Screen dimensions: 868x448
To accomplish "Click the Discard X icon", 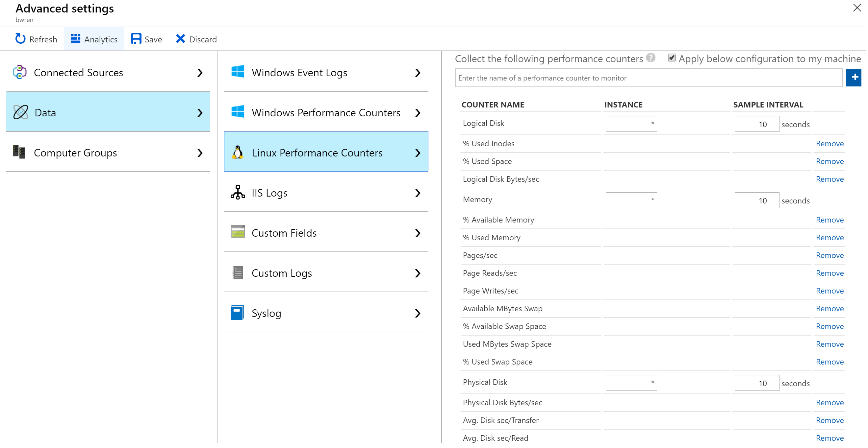I will [x=180, y=39].
